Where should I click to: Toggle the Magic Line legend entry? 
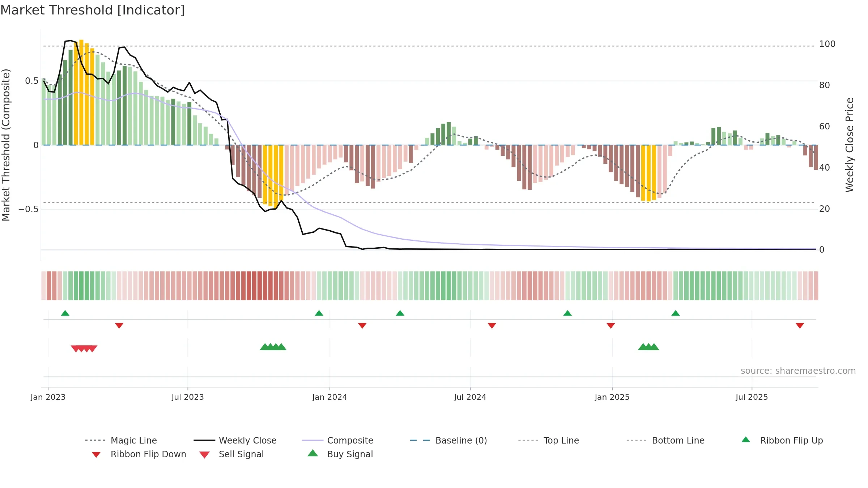click(x=121, y=440)
